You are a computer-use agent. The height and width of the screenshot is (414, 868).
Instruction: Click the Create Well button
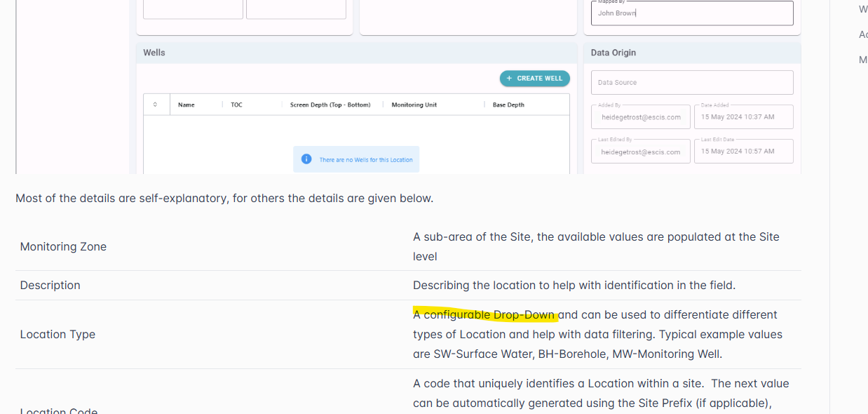point(534,79)
